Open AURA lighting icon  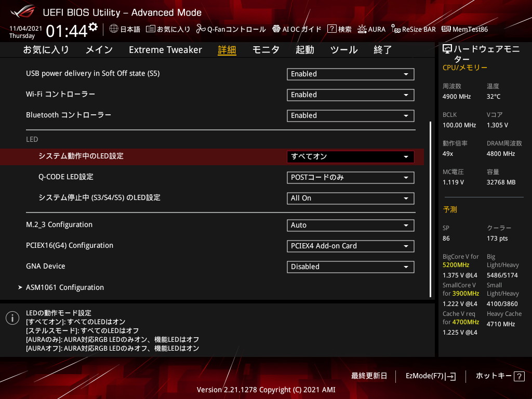pos(362,29)
